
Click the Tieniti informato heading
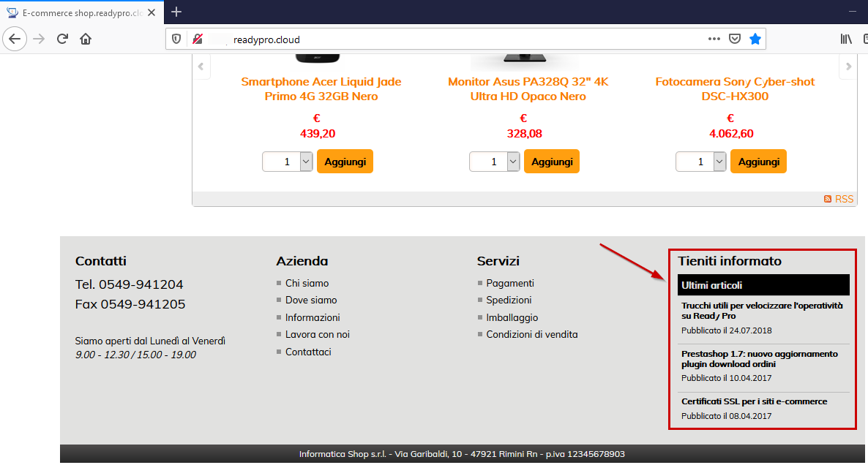730,261
